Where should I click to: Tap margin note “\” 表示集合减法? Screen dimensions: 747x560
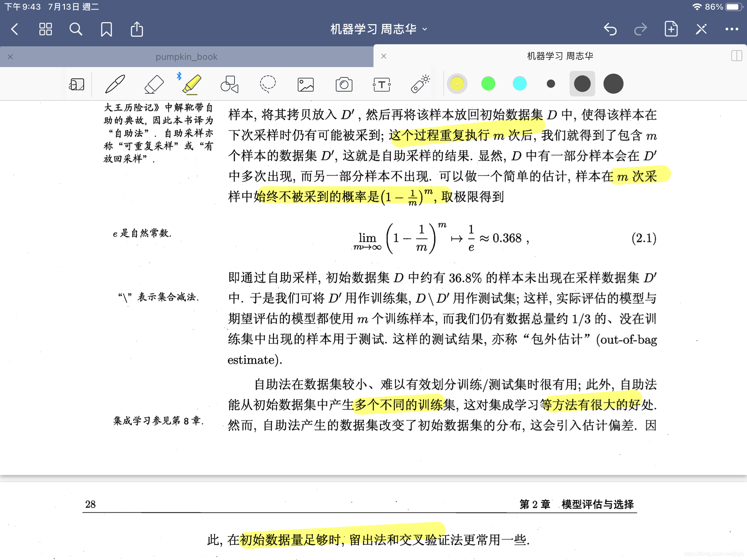point(158,297)
